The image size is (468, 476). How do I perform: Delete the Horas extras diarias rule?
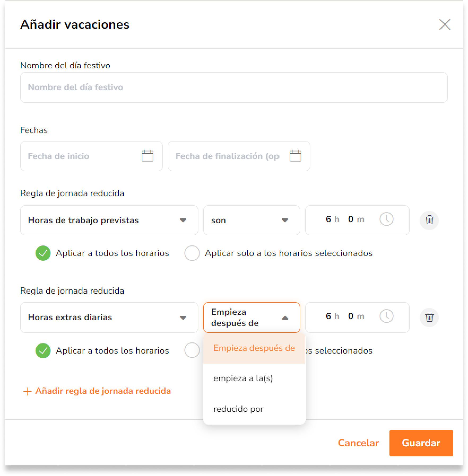tap(429, 317)
